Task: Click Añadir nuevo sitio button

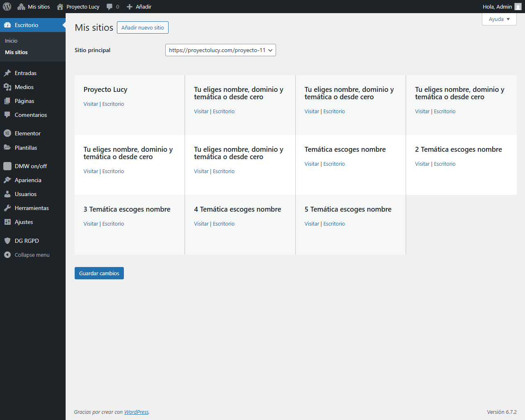Action: pyautogui.click(x=142, y=27)
